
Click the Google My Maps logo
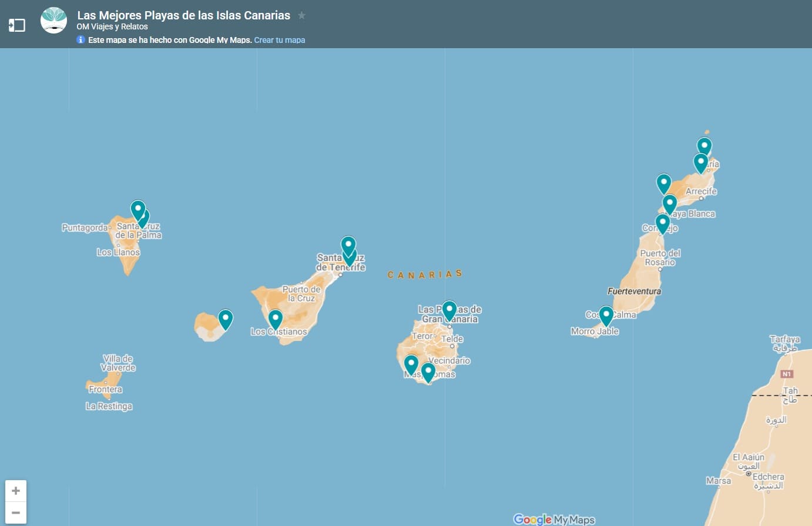tap(554, 520)
